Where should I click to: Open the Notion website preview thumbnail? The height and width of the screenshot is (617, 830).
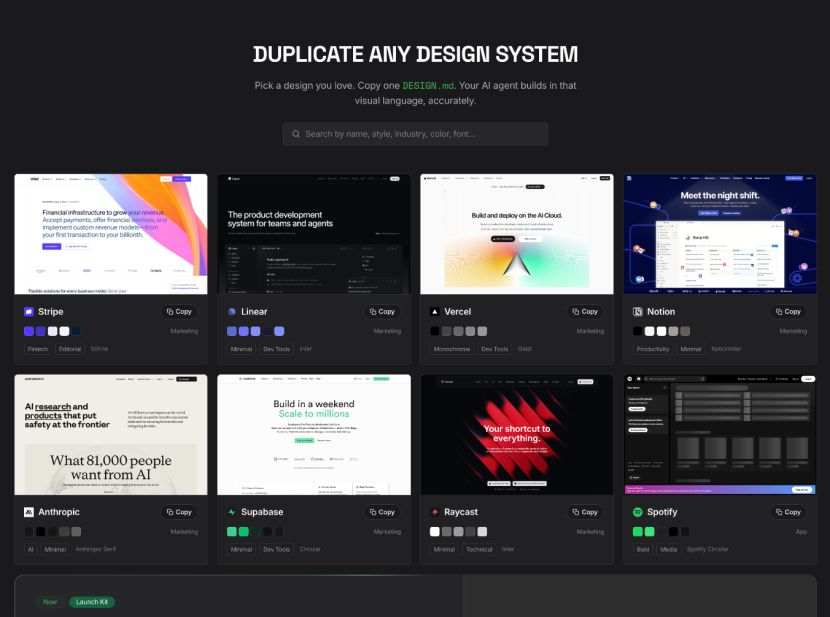pyautogui.click(x=720, y=234)
